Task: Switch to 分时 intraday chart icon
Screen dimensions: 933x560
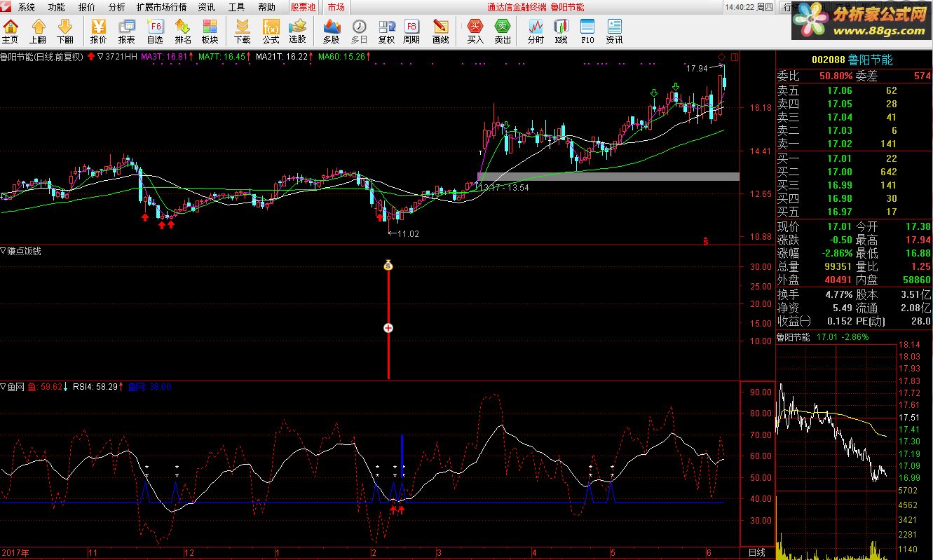Action: [536, 32]
